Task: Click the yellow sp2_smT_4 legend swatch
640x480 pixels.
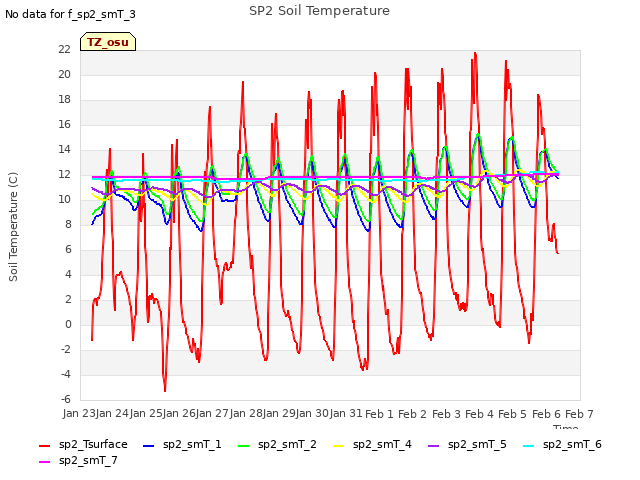Action: click(338, 446)
